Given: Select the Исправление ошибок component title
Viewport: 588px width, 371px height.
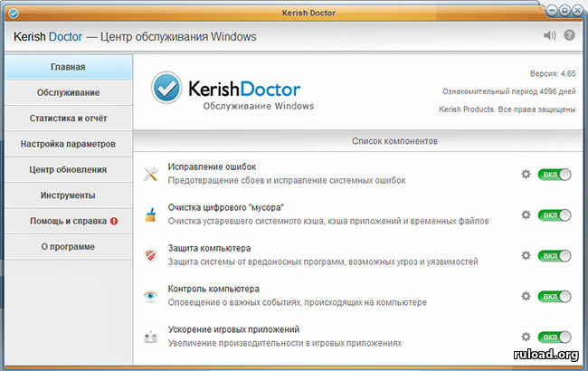Looking at the screenshot, I should 212,166.
